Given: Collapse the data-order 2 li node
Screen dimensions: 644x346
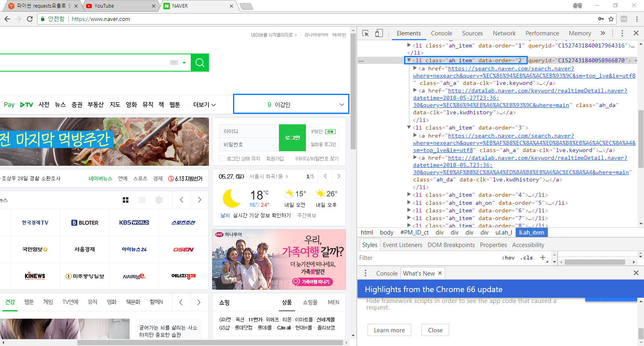Looking at the screenshot, I should point(409,60).
